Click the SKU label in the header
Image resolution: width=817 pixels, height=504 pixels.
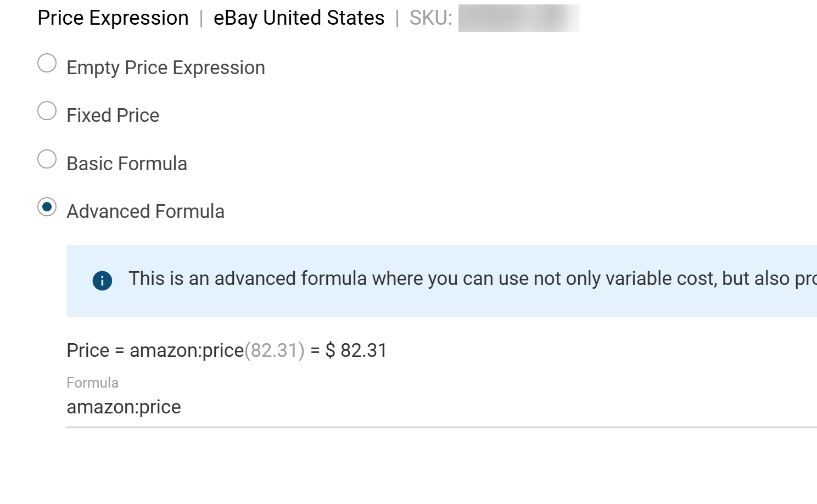[x=430, y=18]
